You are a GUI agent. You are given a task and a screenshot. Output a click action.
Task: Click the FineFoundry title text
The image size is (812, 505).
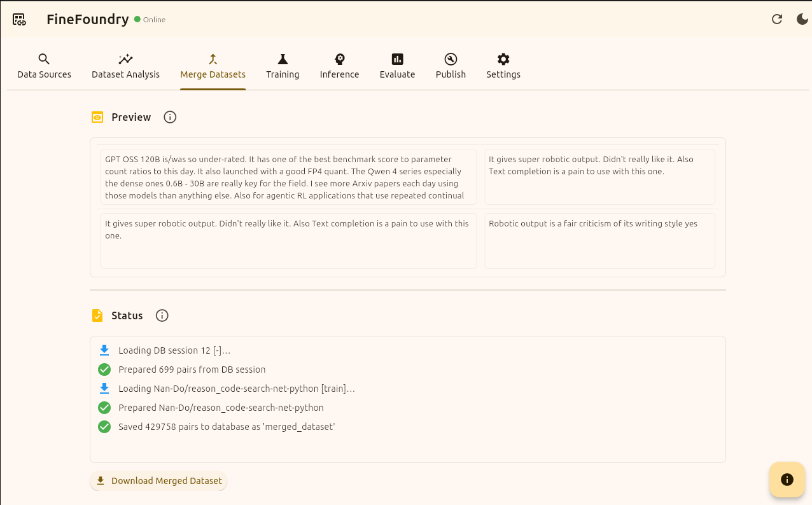coord(88,19)
